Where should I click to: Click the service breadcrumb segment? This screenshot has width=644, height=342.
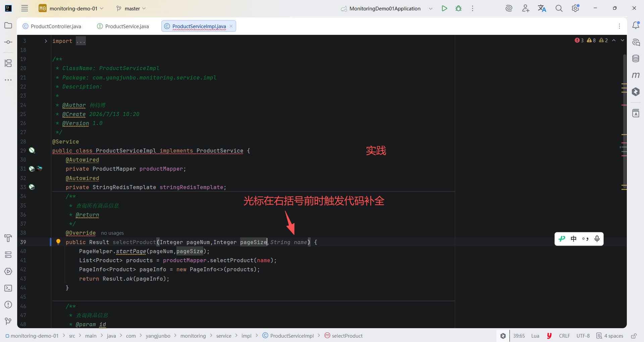(224, 336)
